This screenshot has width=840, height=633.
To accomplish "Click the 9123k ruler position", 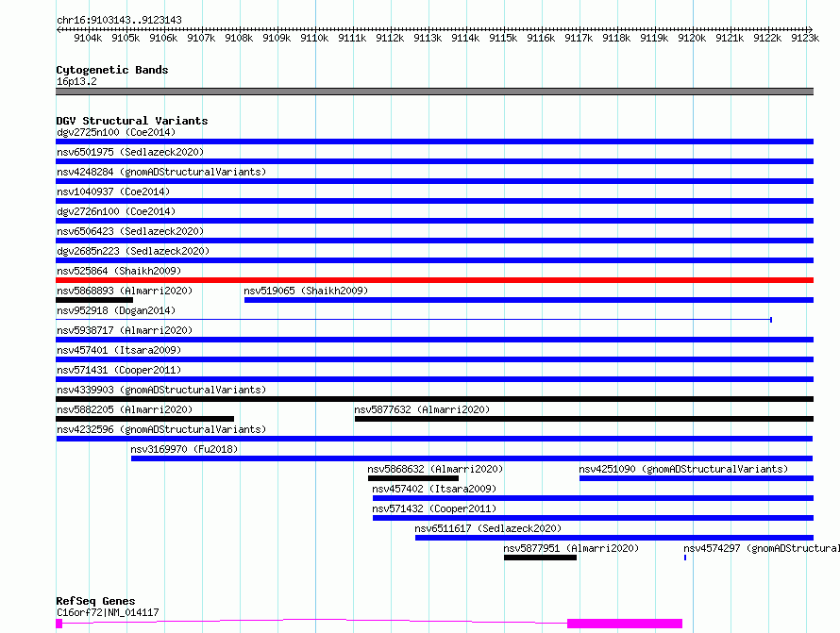I will click(805, 38).
